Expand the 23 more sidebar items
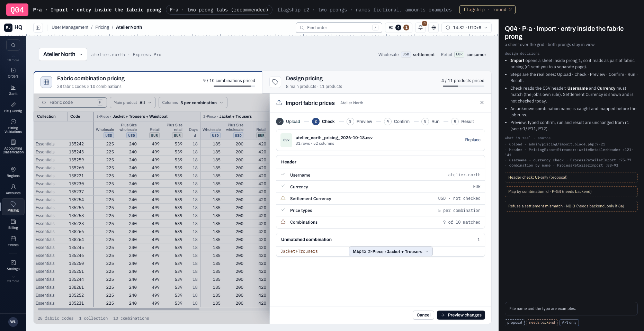The height and width of the screenshot is (331, 644). click(x=13, y=279)
